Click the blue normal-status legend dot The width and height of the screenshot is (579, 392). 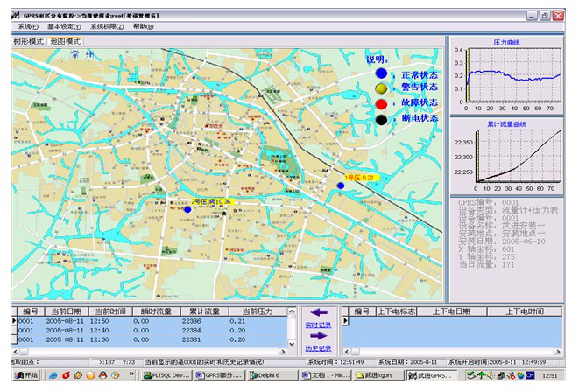click(x=381, y=73)
